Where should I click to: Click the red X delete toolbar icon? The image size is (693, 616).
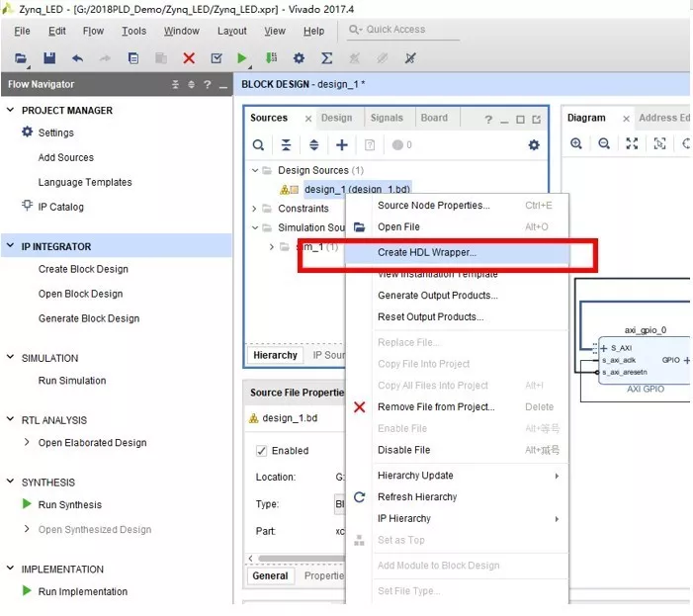tap(189, 58)
